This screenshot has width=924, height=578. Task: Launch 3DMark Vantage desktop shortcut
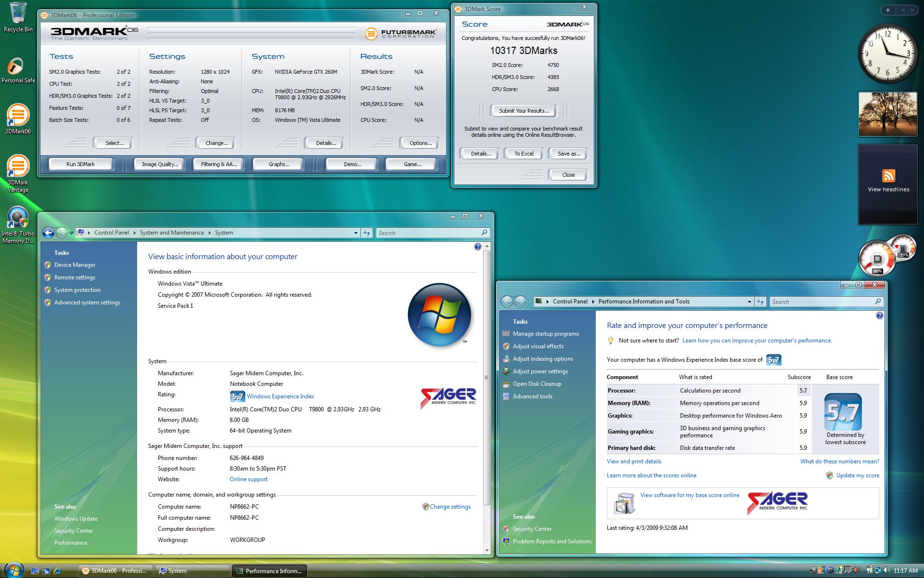tap(18, 174)
